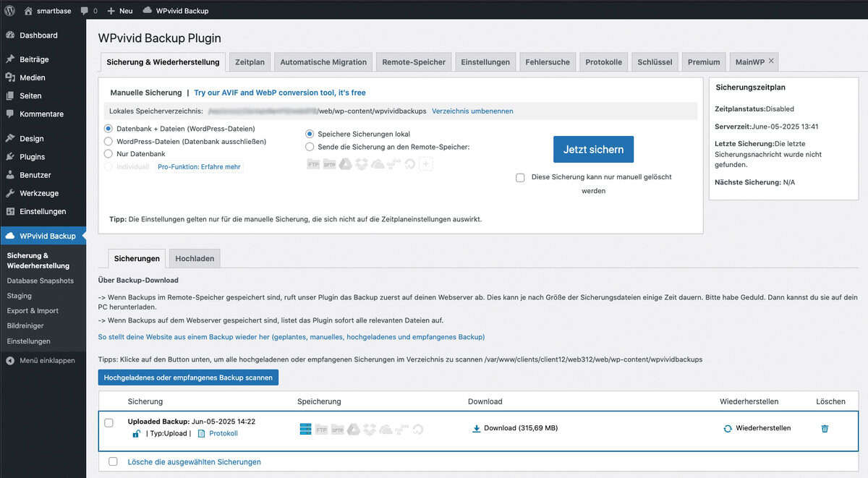
Task: Select the FTP icon in the manual backup panel
Action: [313, 164]
